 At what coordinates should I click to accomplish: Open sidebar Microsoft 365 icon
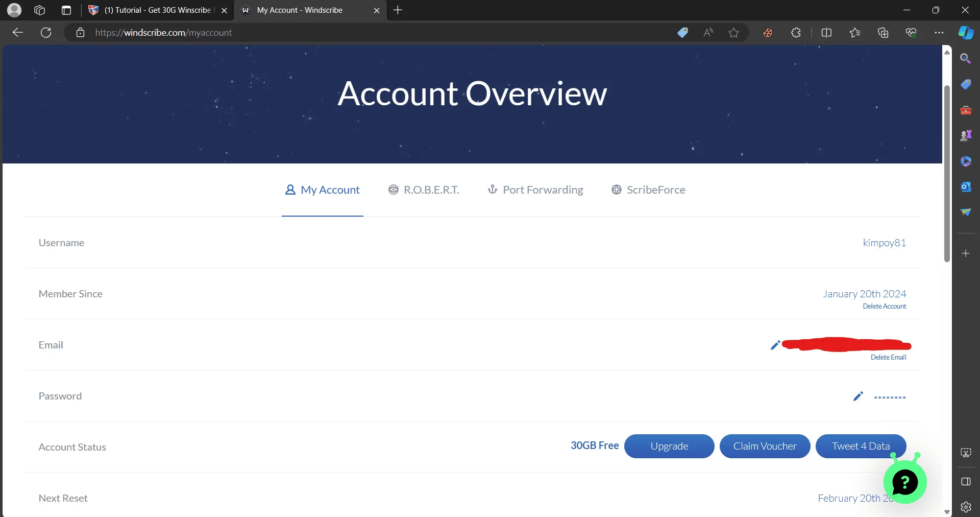(966, 161)
